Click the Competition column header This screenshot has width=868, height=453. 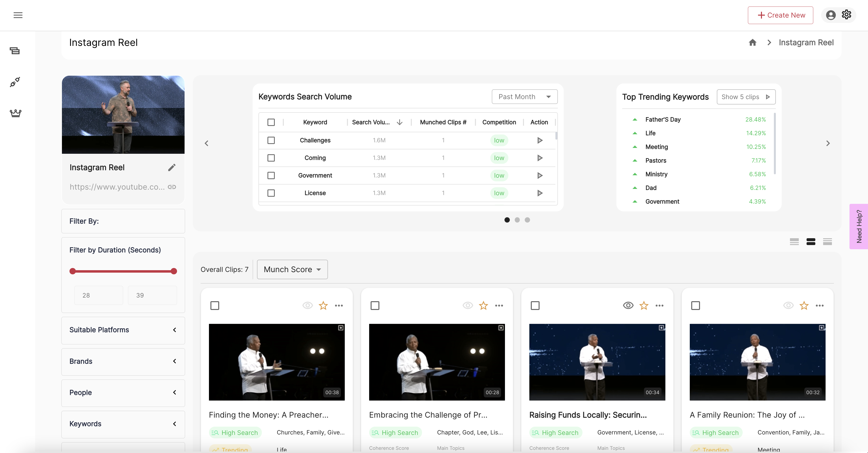coord(499,122)
